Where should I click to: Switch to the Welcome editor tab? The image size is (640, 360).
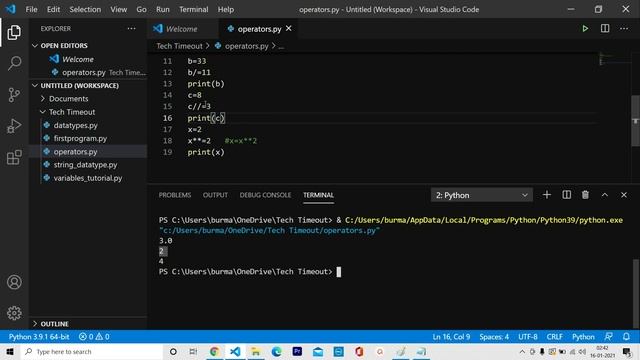click(183, 29)
